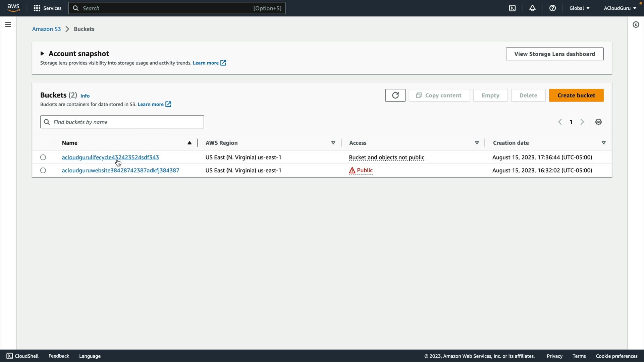644x362 pixels.
Task: Click the Find buckets by name field
Action: click(122, 122)
